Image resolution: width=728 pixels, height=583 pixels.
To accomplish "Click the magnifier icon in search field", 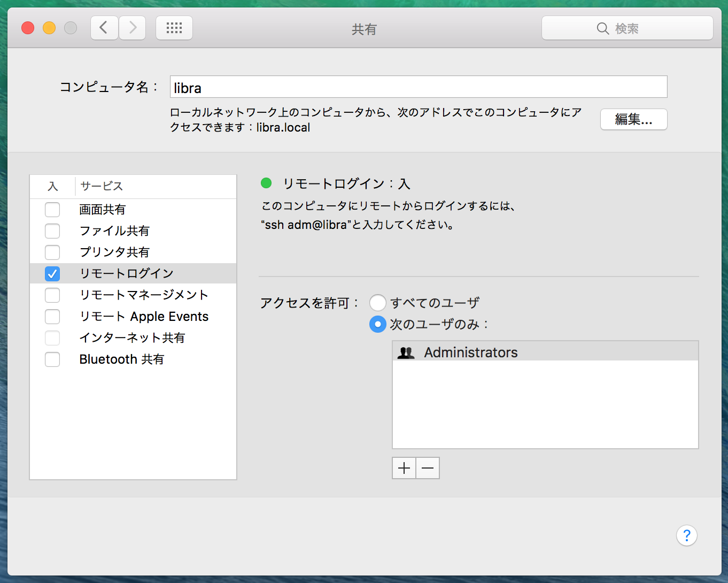I will tap(603, 28).
